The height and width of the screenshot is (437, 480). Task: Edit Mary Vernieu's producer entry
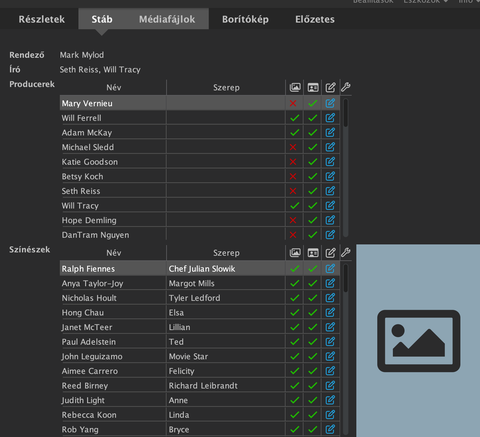click(330, 103)
